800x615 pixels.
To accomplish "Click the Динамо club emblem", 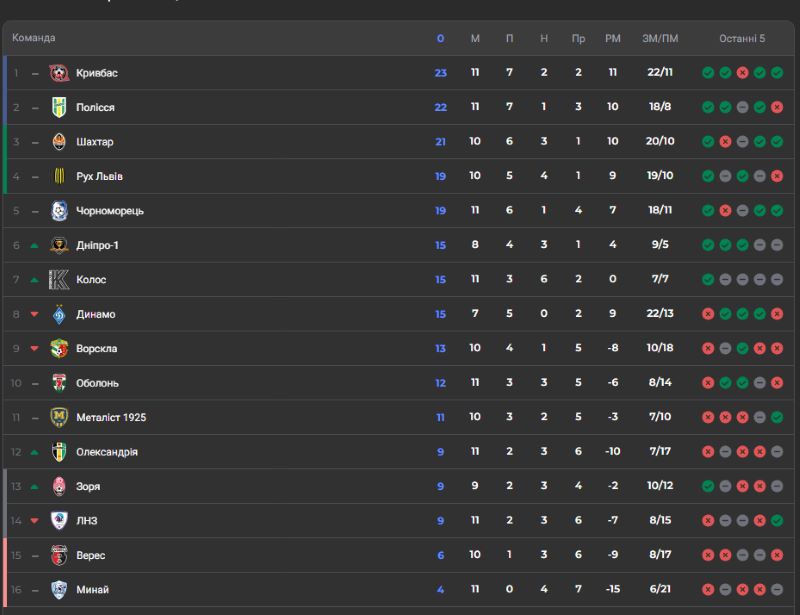I will click(x=59, y=314).
